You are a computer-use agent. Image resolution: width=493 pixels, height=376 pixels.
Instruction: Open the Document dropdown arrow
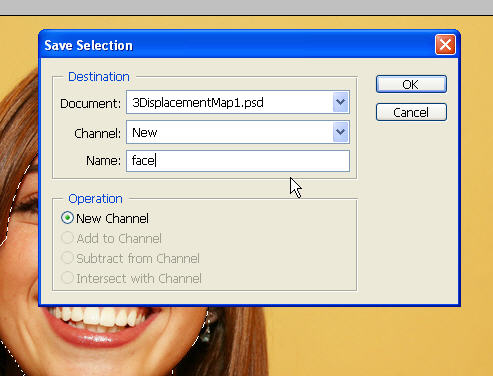(x=340, y=102)
